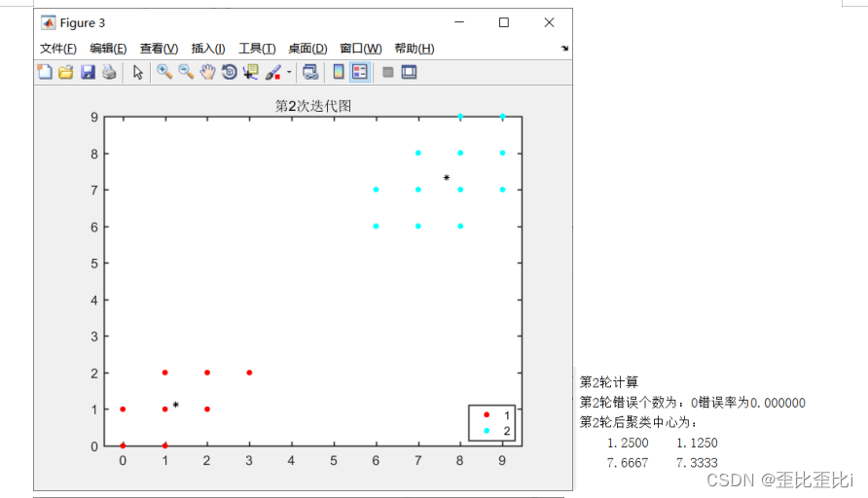Select the Edit Plot arrow tool
The height and width of the screenshot is (498, 868).
tap(138, 72)
